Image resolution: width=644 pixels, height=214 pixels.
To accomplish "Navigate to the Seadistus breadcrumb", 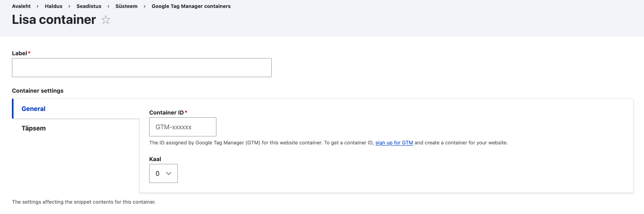I will (89, 6).
